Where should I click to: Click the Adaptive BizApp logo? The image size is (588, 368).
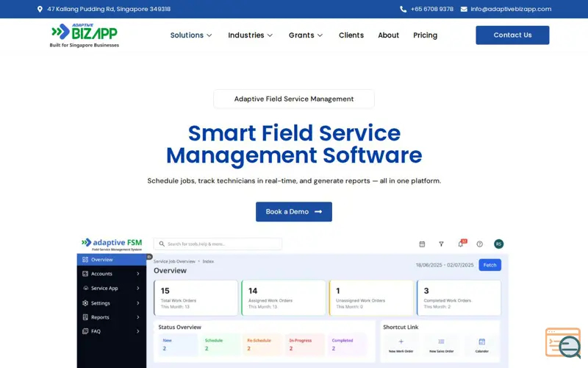point(85,35)
